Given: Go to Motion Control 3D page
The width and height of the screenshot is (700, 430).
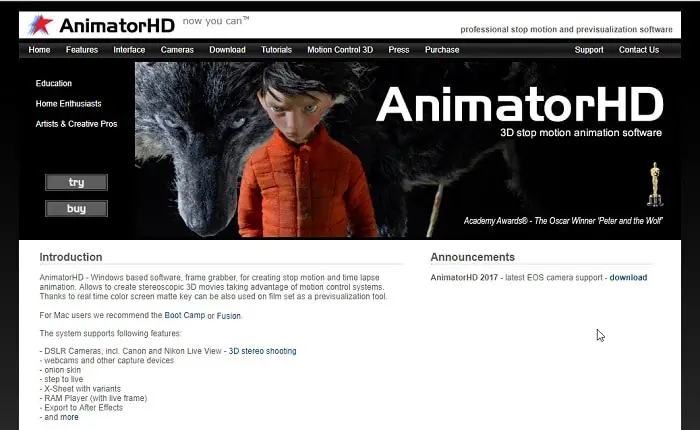Looking at the screenshot, I should pos(340,50).
